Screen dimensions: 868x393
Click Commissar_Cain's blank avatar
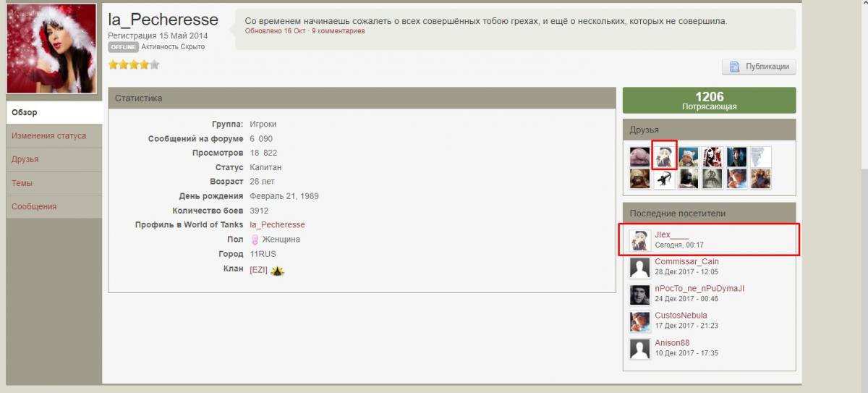point(640,267)
